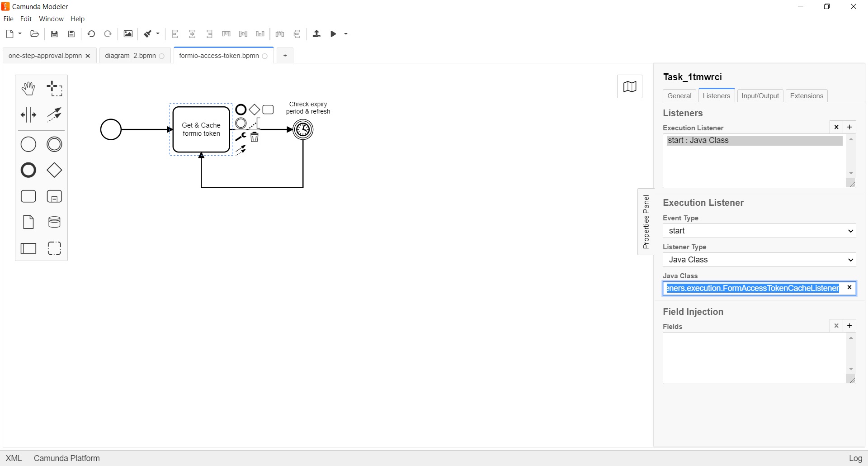Create a Pool/Participant from palette

(28, 248)
